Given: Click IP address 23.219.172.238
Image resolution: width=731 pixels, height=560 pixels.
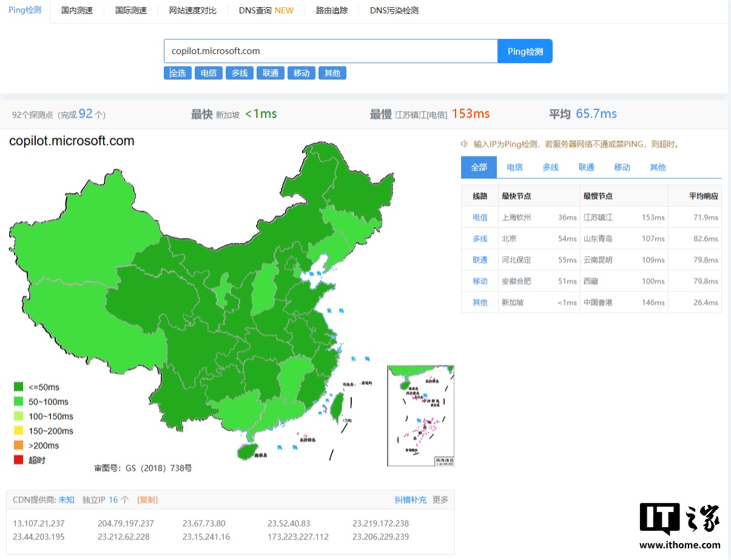Looking at the screenshot, I should [380, 524].
